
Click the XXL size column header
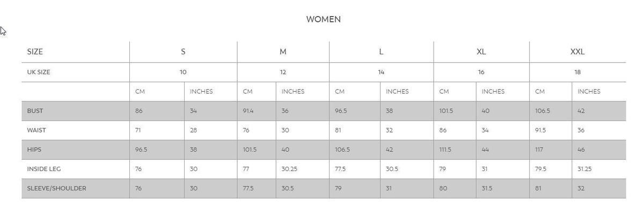click(x=577, y=52)
